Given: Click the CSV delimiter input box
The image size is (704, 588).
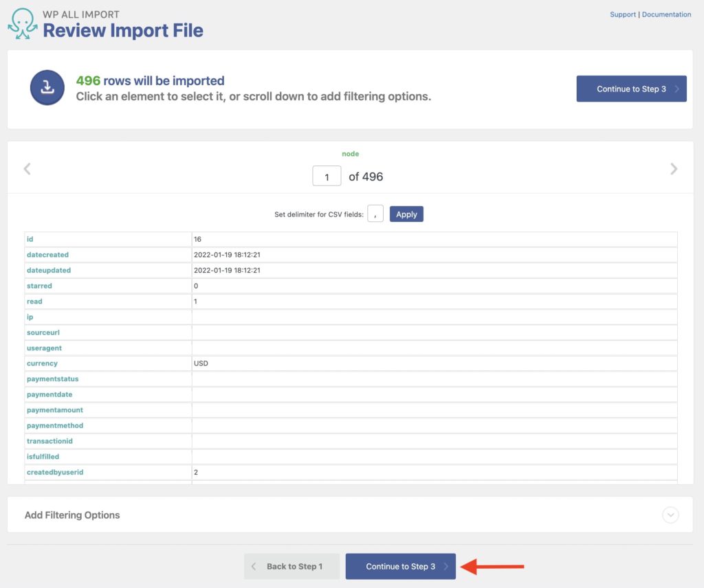Looking at the screenshot, I should click(x=375, y=214).
